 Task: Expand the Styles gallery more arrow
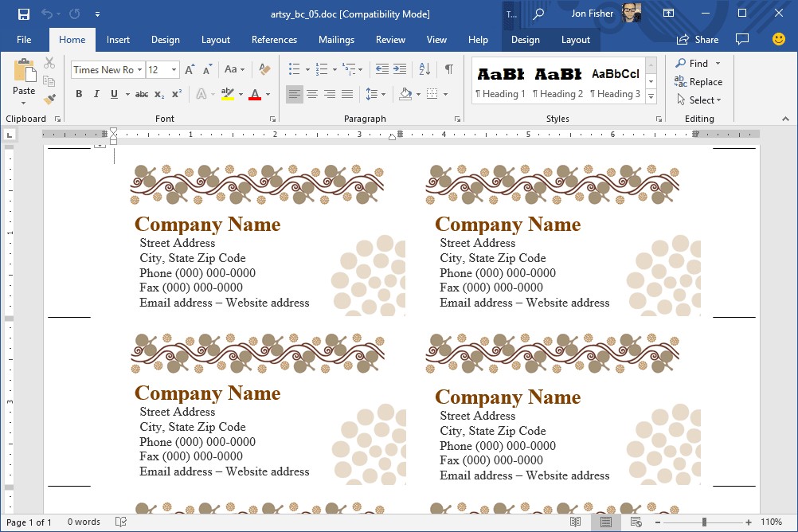coord(651,96)
